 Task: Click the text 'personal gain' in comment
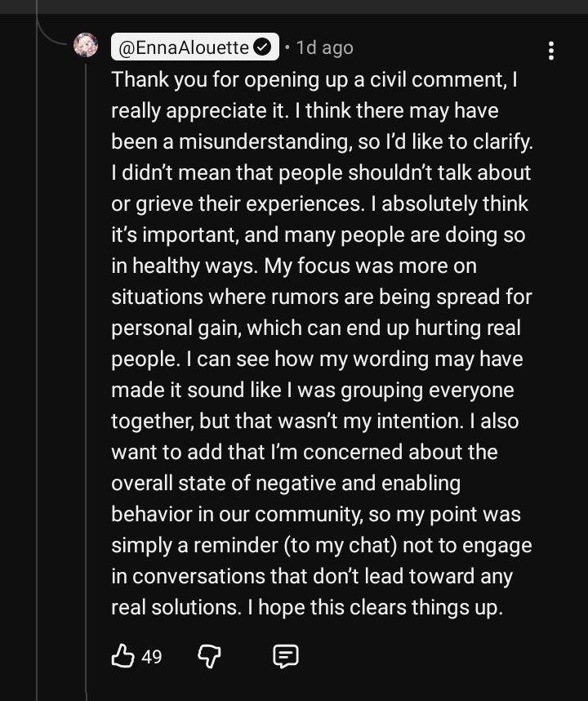(x=174, y=328)
